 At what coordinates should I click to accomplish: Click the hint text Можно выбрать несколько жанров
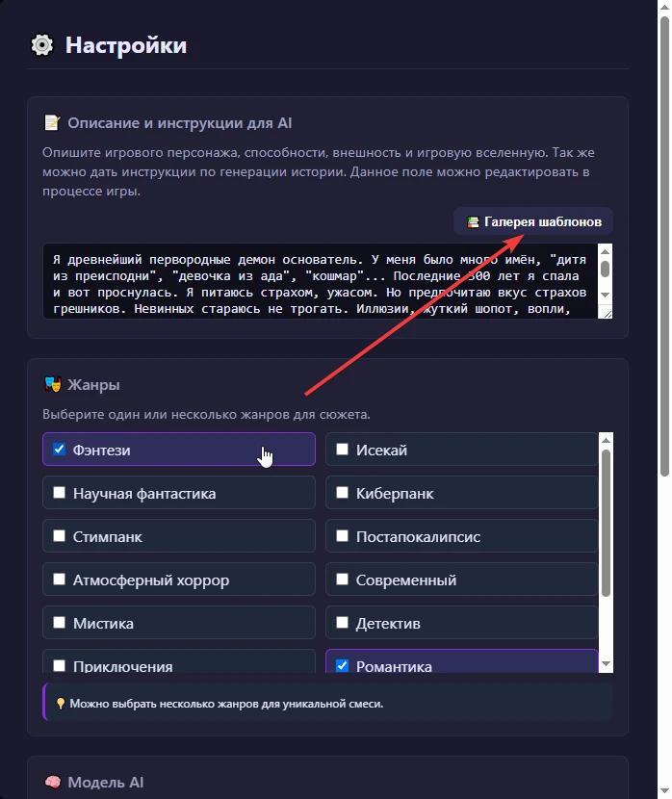pyautogui.click(x=226, y=704)
